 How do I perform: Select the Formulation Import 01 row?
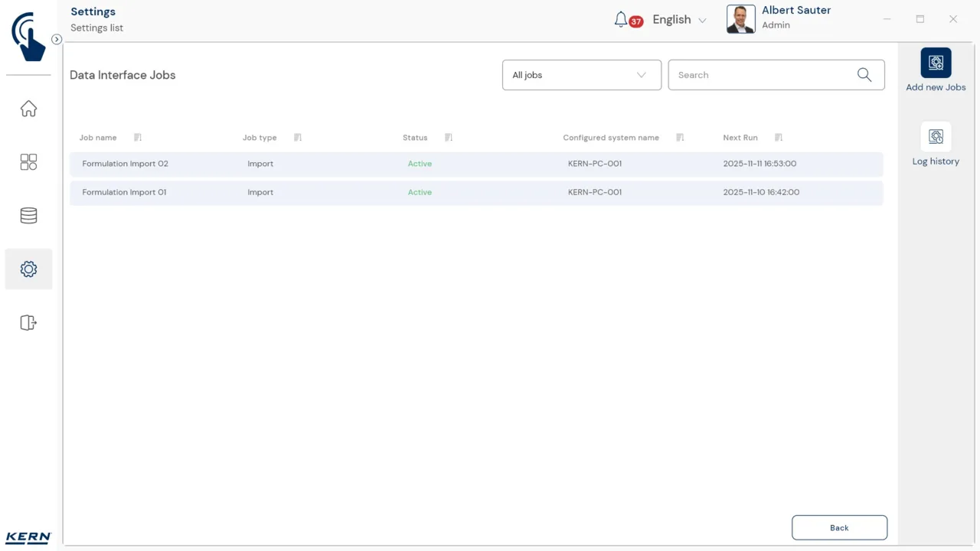pyautogui.click(x=476, y=192)
